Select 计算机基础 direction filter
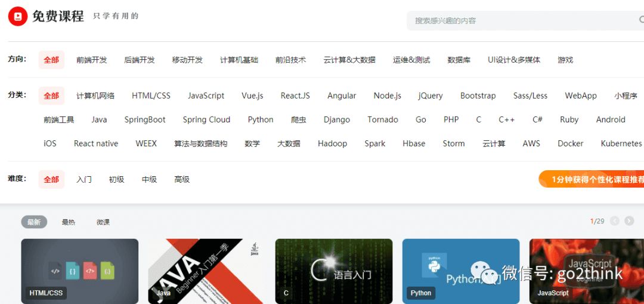 click(x=239, y=60)
